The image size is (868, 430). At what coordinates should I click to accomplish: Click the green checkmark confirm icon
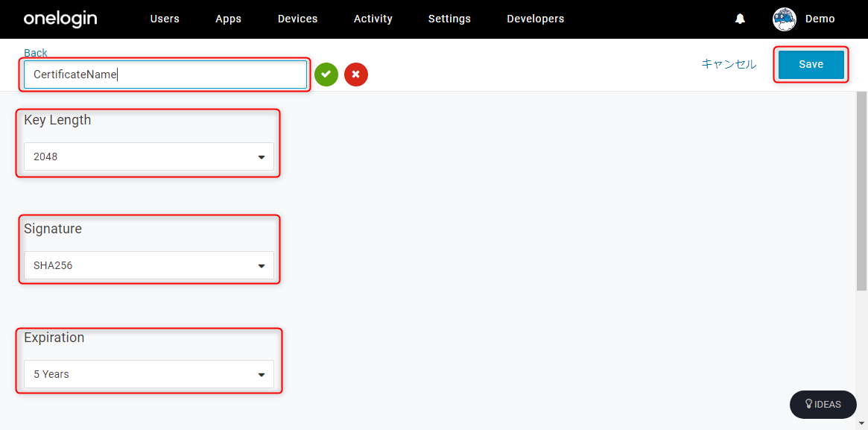point(326,75)
